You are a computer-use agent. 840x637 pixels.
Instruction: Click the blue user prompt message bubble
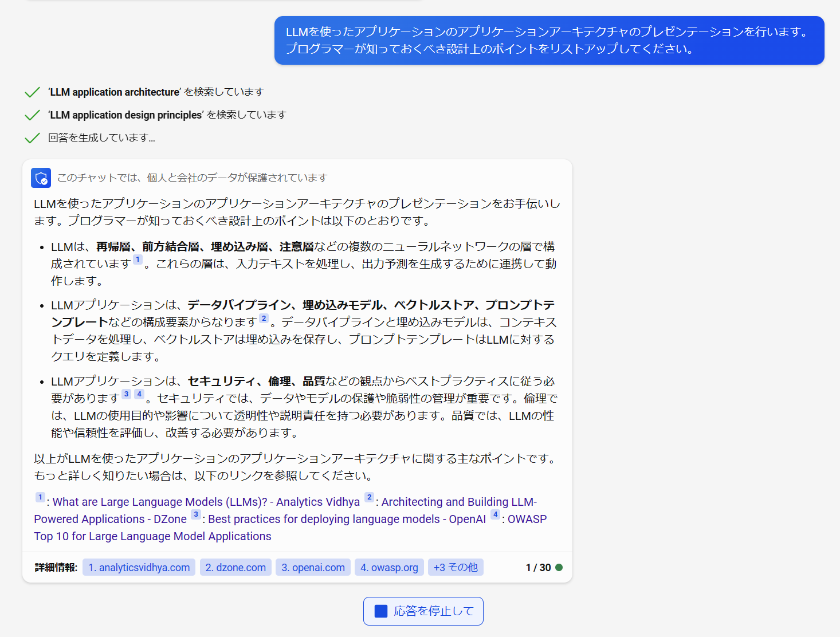[x=549, y=41]
